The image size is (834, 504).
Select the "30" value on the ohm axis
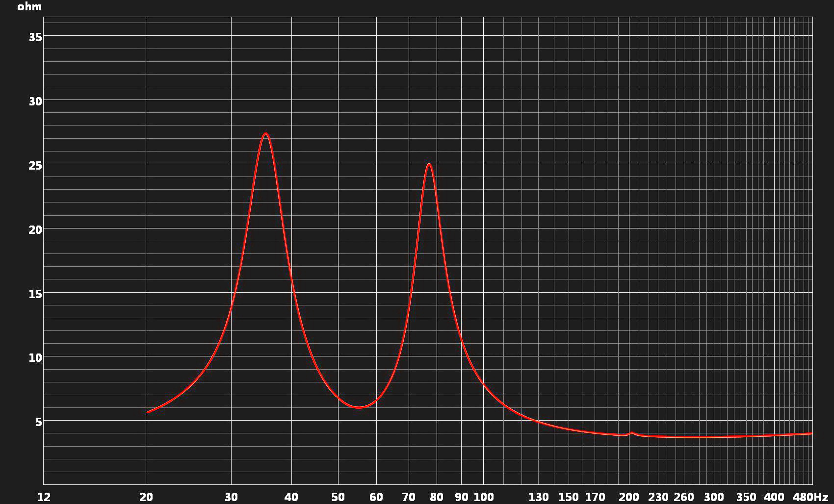click(x=35, y=101)
